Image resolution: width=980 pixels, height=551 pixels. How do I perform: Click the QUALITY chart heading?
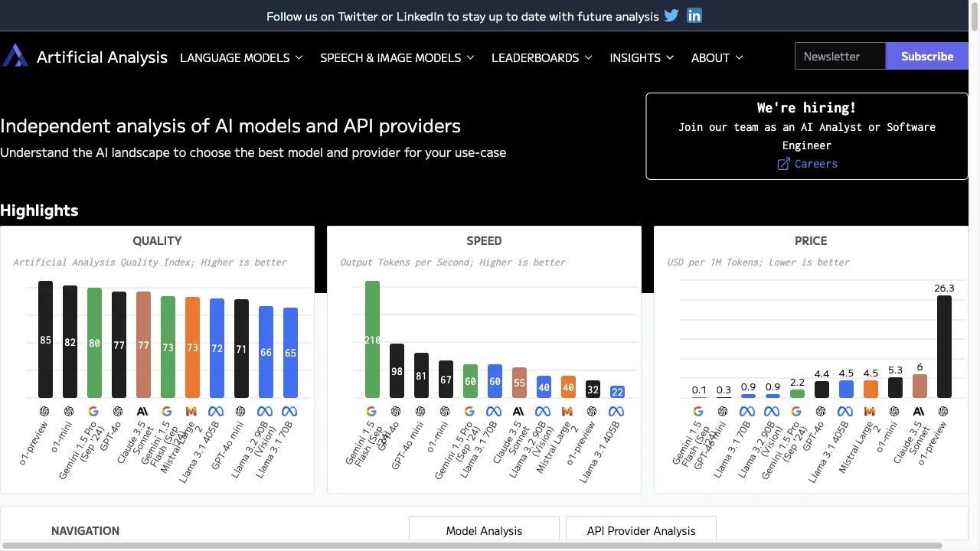tap(157, 240)
